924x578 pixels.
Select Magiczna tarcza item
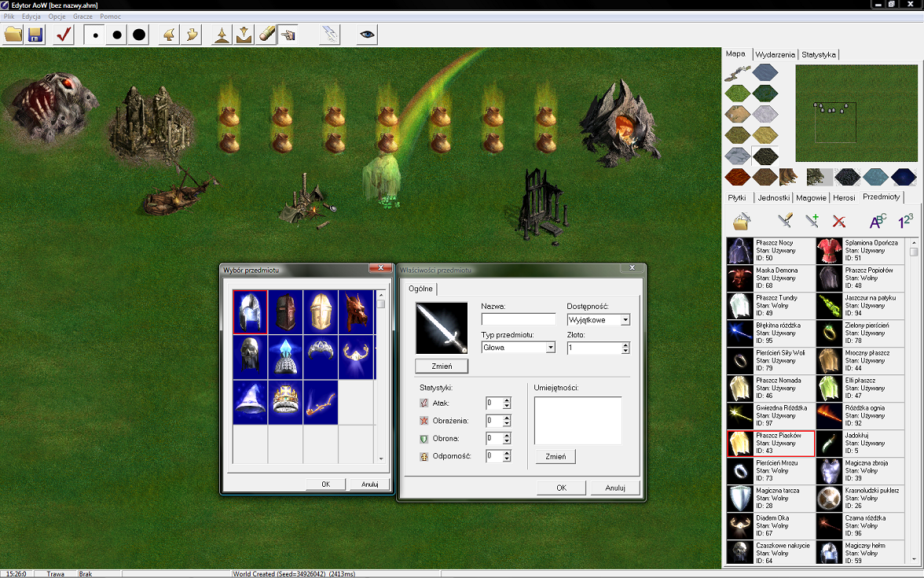[x=770, y=499]
